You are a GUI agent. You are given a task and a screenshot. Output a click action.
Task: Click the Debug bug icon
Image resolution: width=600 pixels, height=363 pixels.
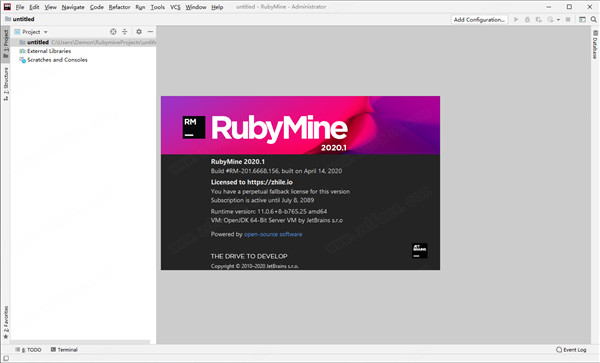[527, 20]
